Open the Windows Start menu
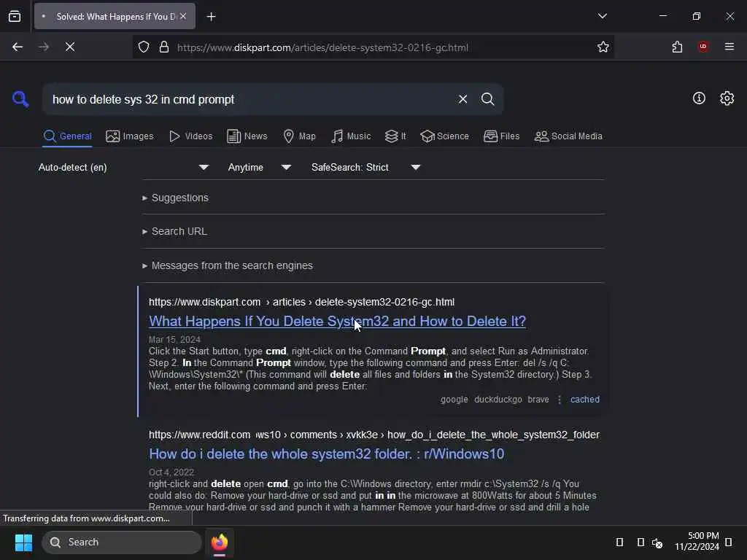Viewport: 747px width, 560px height. click(23, 542)
